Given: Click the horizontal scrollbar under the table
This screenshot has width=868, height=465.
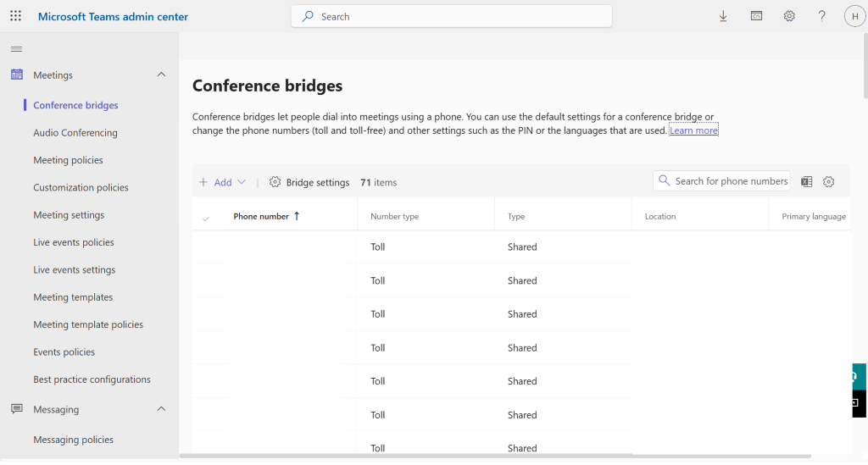Looking at the screenshot, I should pos(495,457).
